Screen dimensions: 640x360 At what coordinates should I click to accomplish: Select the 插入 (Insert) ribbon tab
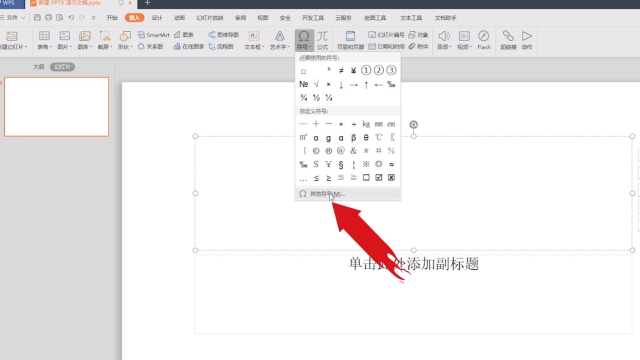tap(134, 18)
